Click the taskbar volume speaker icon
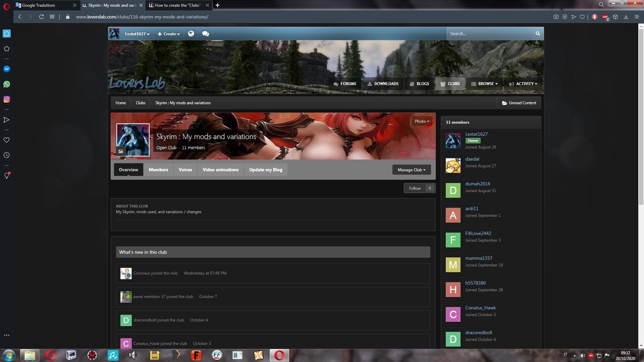The height and width of the screenshot is (362, 644). click(582, 355)
